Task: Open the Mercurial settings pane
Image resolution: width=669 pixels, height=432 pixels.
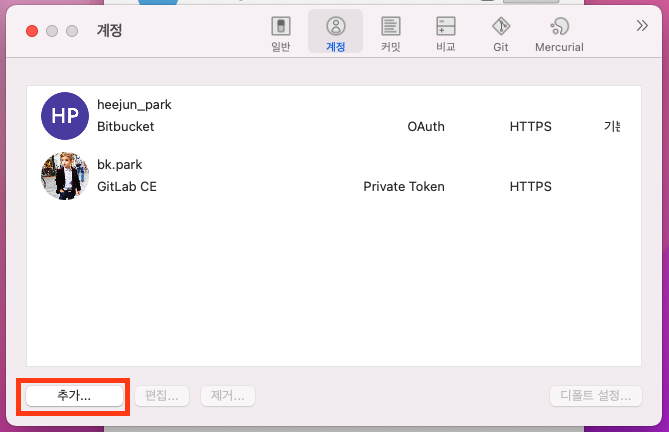Action: coord(559,34)
